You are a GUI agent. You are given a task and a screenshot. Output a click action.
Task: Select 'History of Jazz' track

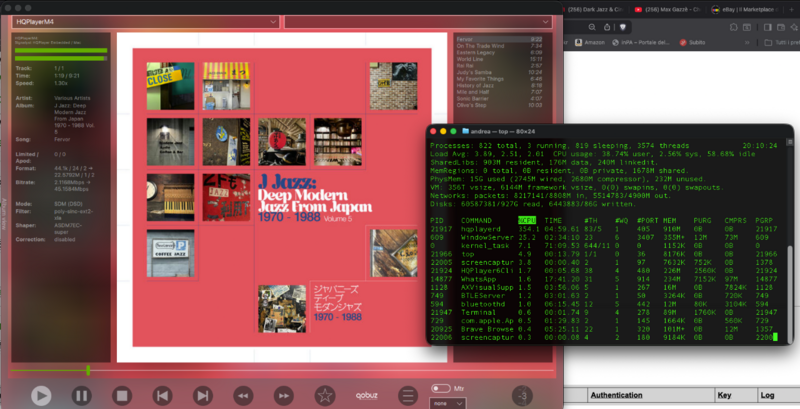coord(499,86)
